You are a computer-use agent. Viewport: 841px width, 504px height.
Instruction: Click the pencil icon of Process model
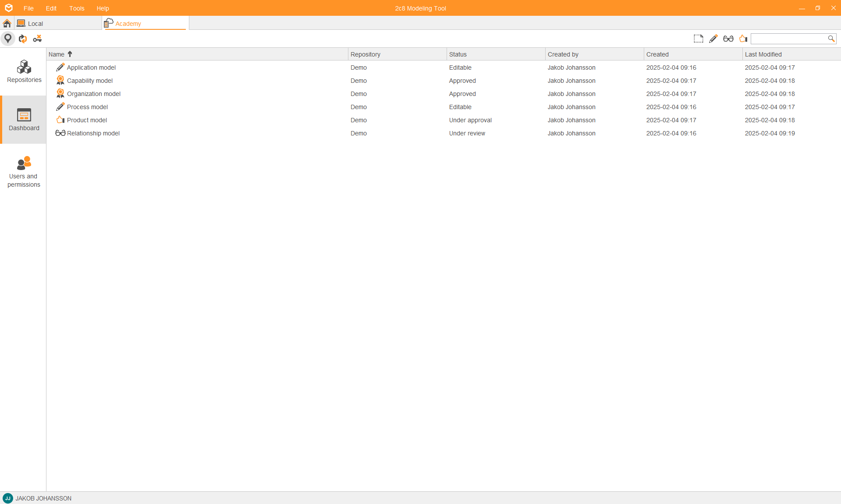click(60, 107)
